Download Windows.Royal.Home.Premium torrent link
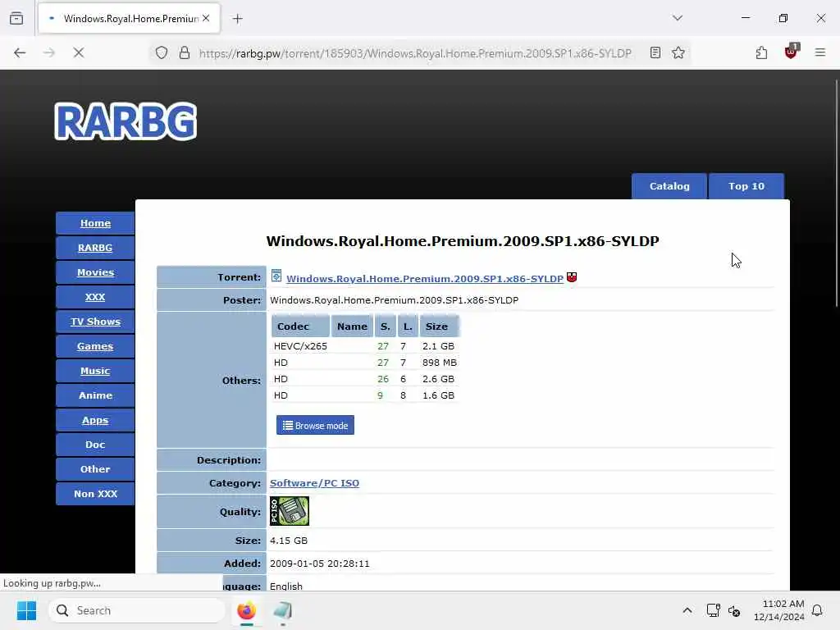This screenshot has height=630, width=840. (x=425, y=279)
